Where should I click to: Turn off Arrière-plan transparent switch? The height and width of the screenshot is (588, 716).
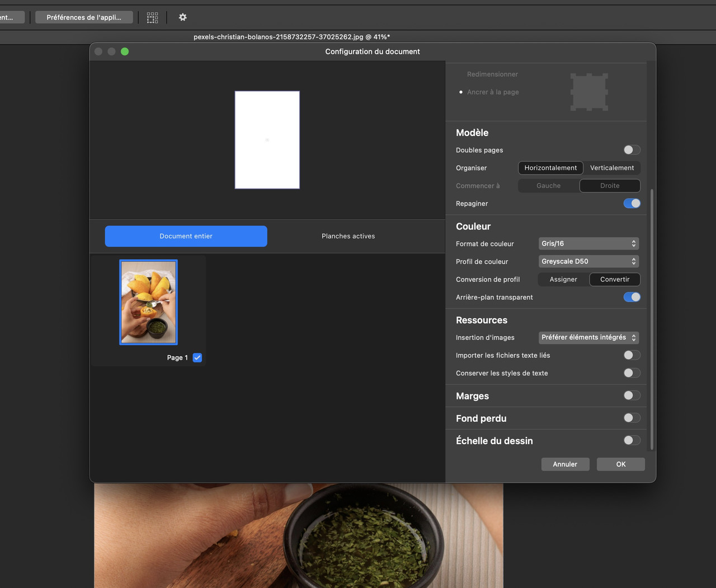[x=632, y=297]
